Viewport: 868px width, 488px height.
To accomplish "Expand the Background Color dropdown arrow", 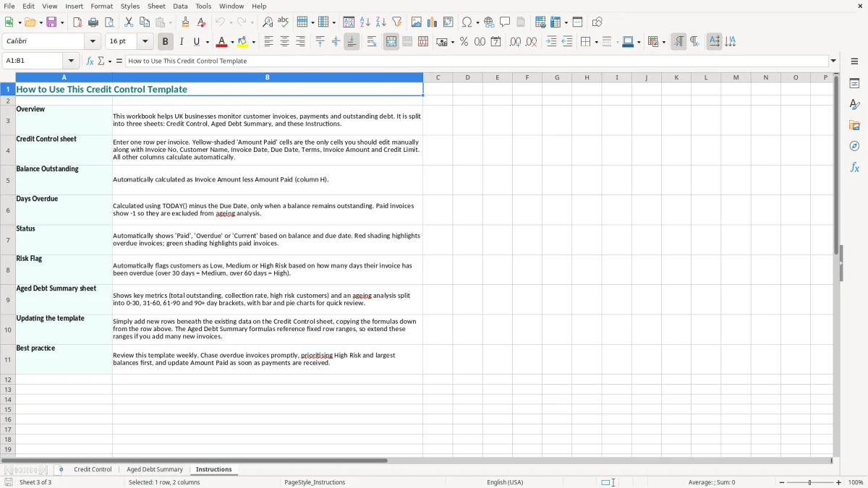I will coord(253,42).
